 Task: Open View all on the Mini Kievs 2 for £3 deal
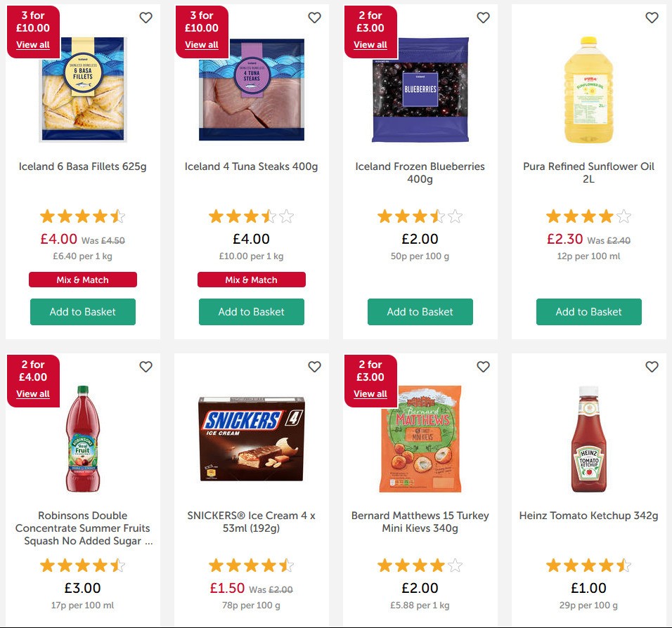[370, 394]
